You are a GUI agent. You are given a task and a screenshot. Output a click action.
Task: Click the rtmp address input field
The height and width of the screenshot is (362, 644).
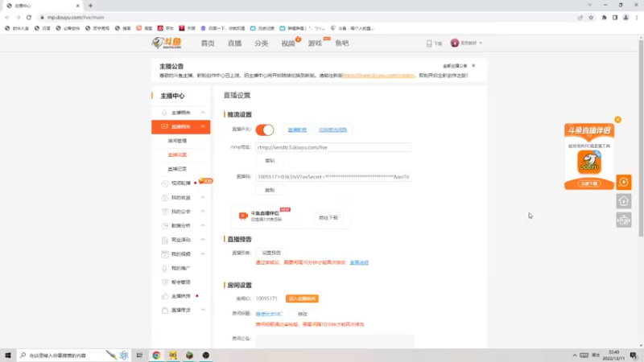coord(333,147)
